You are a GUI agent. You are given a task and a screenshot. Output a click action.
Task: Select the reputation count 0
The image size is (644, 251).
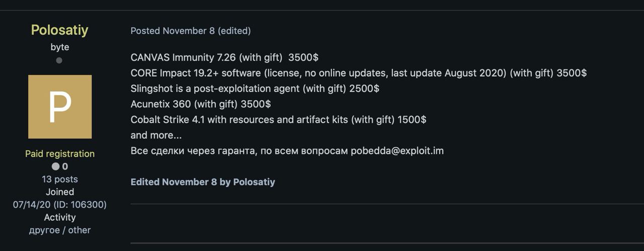(65, 166)
